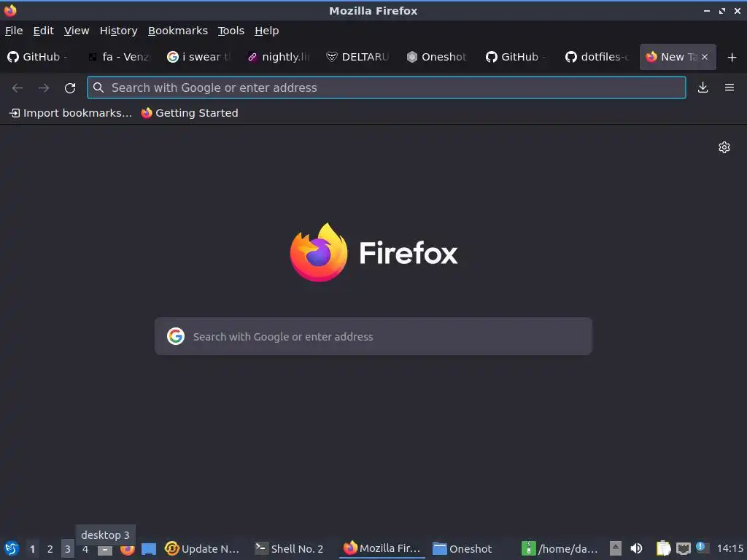
Task: Switch to the 'i swear' Google tab
Action: click(200, 57)
